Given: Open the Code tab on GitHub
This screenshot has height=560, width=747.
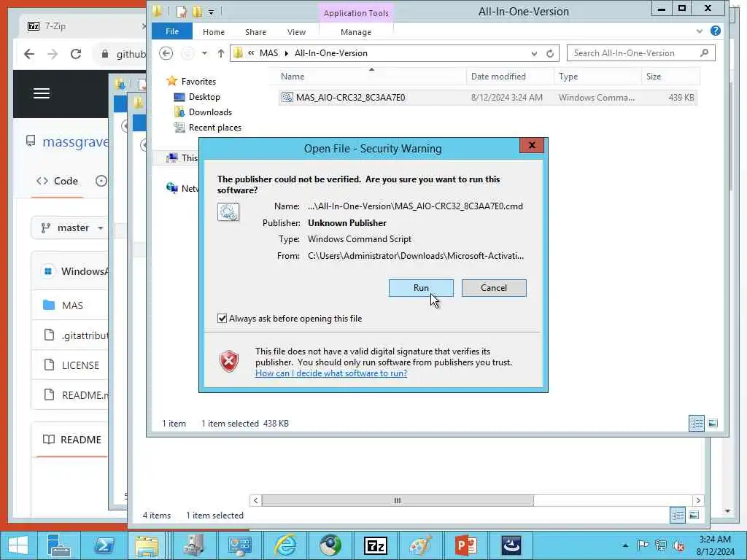Looking at the screenshot, I should pyautogui.click(x=57, y=181).
